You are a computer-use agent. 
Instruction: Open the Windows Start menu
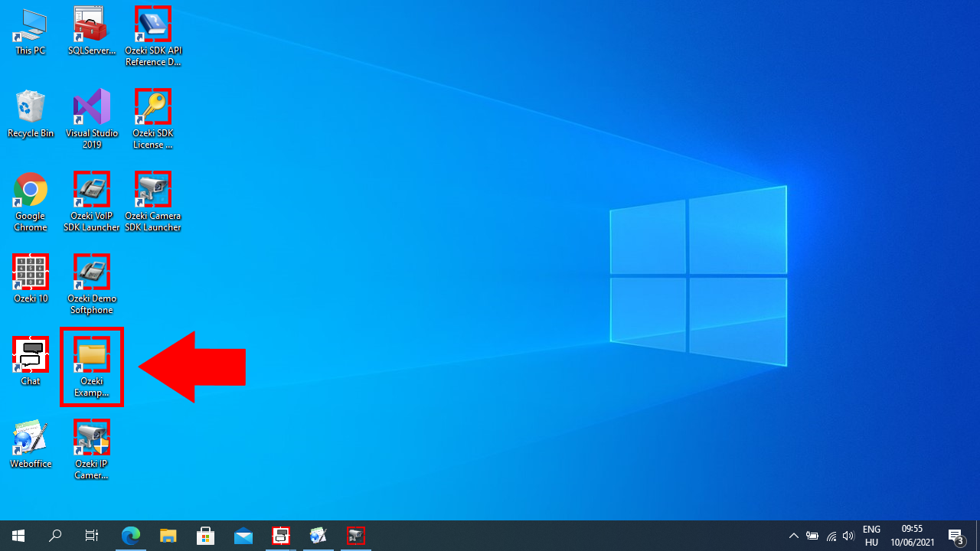(x=18, y=536)
